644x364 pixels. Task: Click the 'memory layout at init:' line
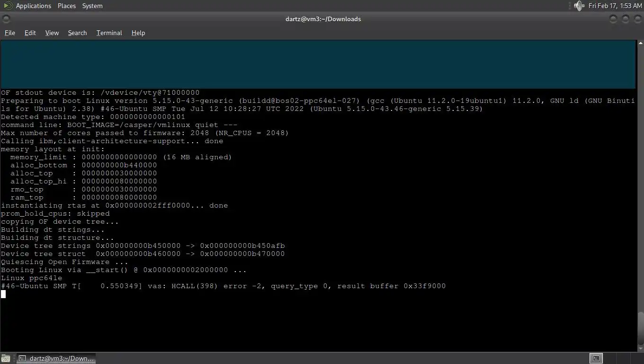tap(53, 149)
